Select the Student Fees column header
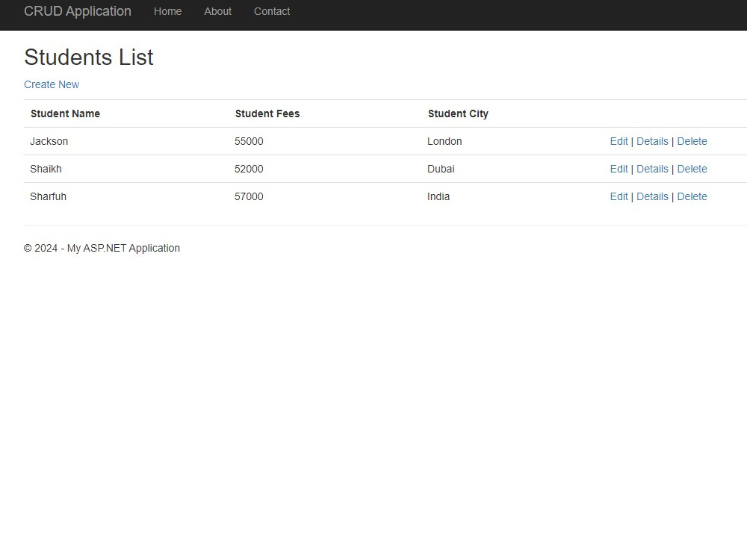Screen dimensions: 747x560 [x=267, y=113]
